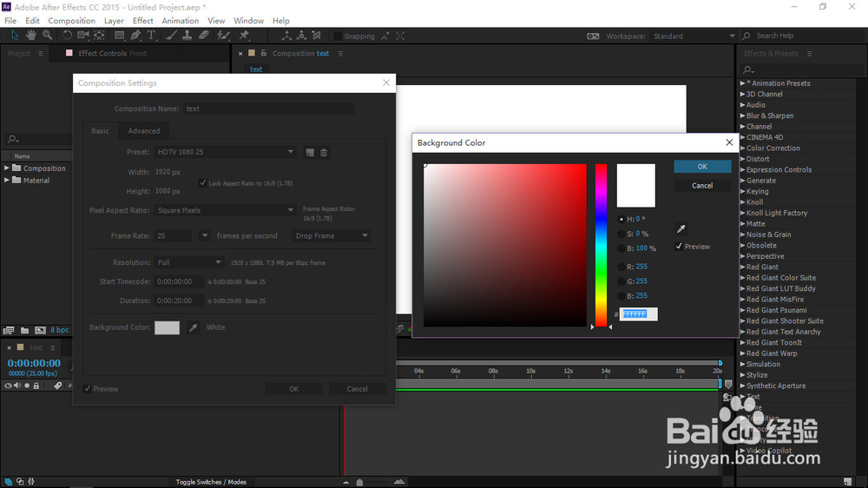868x488 pixels.
Task: Select the R red radio button
Action: pyautogui.click(x=621, y=267)
